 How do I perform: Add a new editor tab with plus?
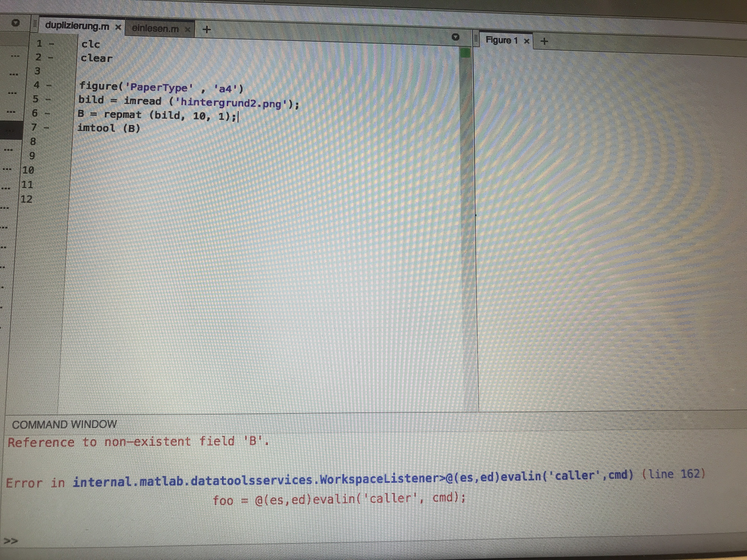207,30
